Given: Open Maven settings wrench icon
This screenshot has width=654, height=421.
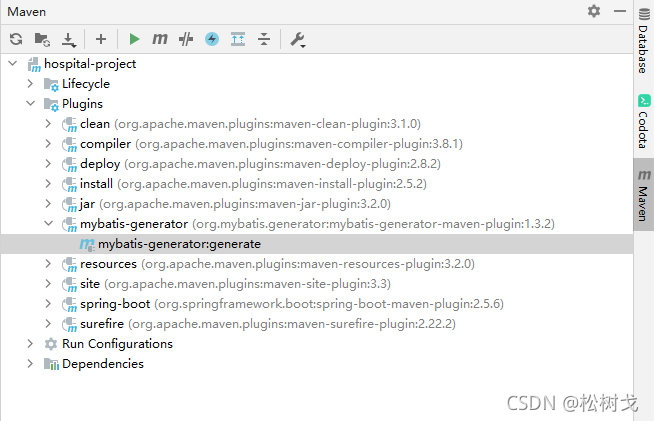Looking at the screenshot, I should 298,40.
